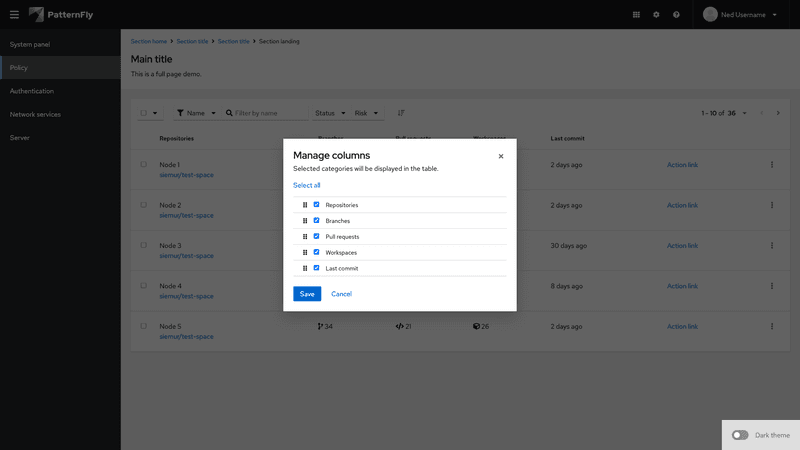Enable the Dark theme switch

click(740, 435)
